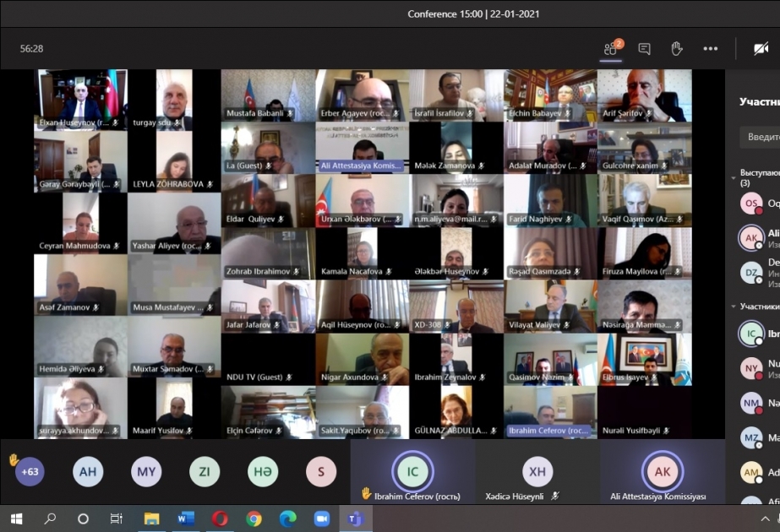The width and height of the screenshot is (780, 532).
Task: Select Vilayat Valiyev video tile
Action: click(551, 307)
